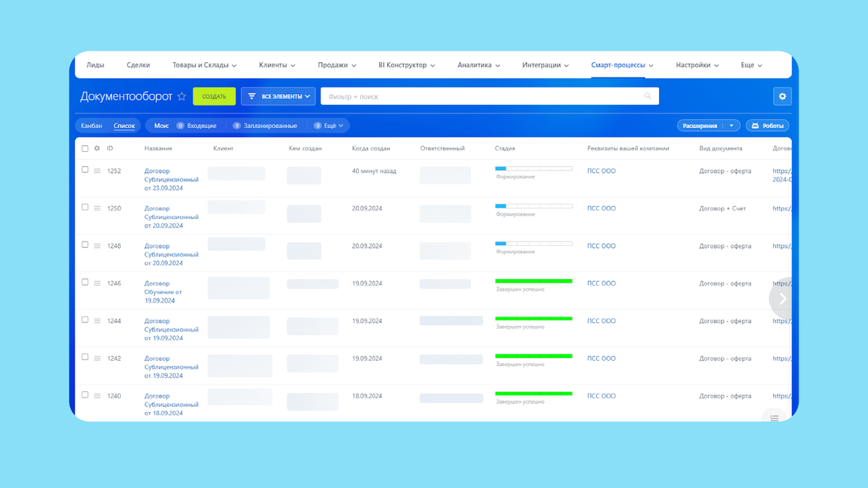Click the Входящие counter filter
The width and height of the screenshot is (868, 488).
coord(195,126)
